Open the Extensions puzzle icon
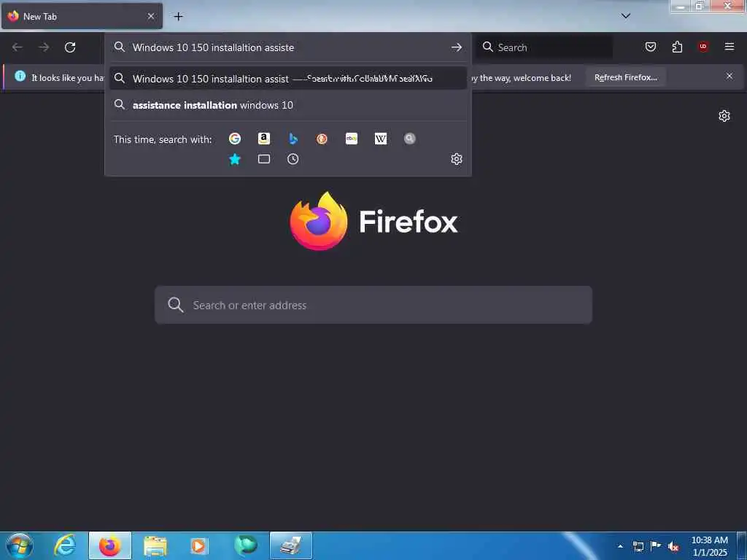This screenshot has width=747, height=560. [x=677, y=47]
